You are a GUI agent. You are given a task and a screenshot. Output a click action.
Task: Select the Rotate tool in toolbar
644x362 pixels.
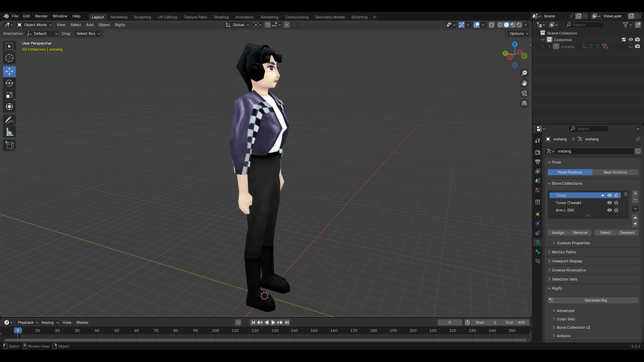9,83
